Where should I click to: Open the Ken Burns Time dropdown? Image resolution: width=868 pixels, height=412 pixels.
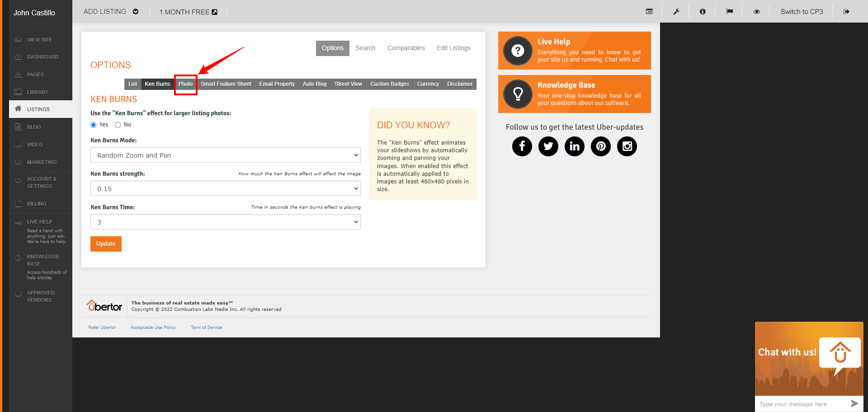pos(225,222)
